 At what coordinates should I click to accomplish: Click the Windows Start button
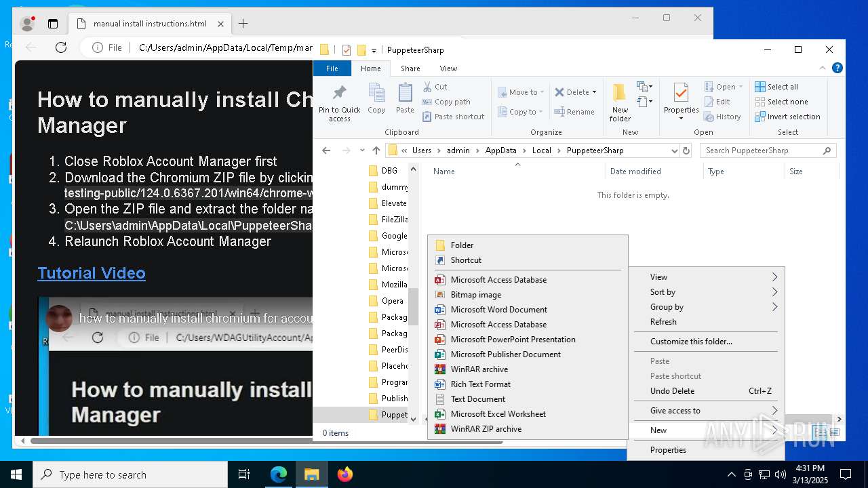tap(16, 474)
